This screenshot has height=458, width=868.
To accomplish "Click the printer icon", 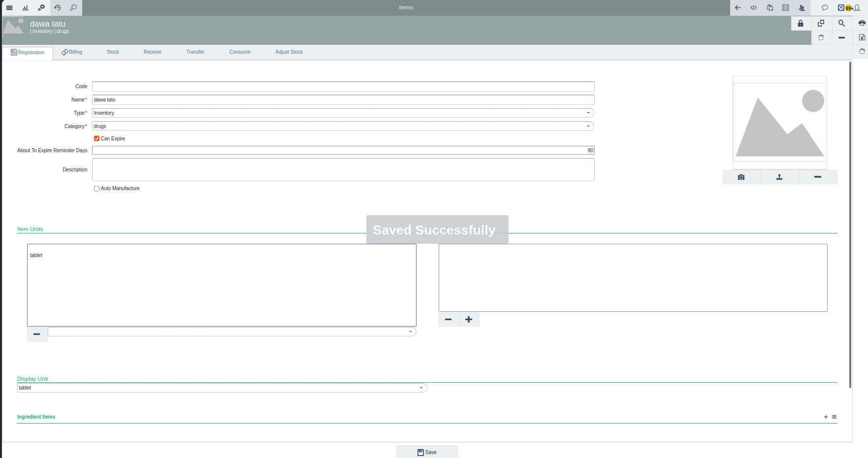I will point(862,23).
